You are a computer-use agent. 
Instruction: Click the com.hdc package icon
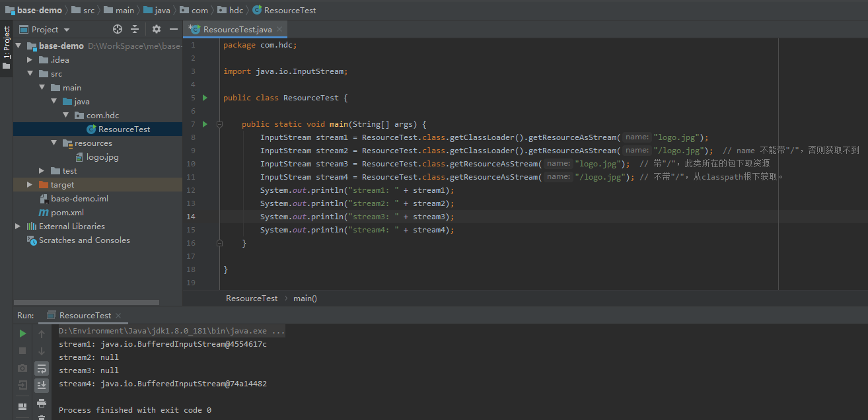tap(79, 116)
